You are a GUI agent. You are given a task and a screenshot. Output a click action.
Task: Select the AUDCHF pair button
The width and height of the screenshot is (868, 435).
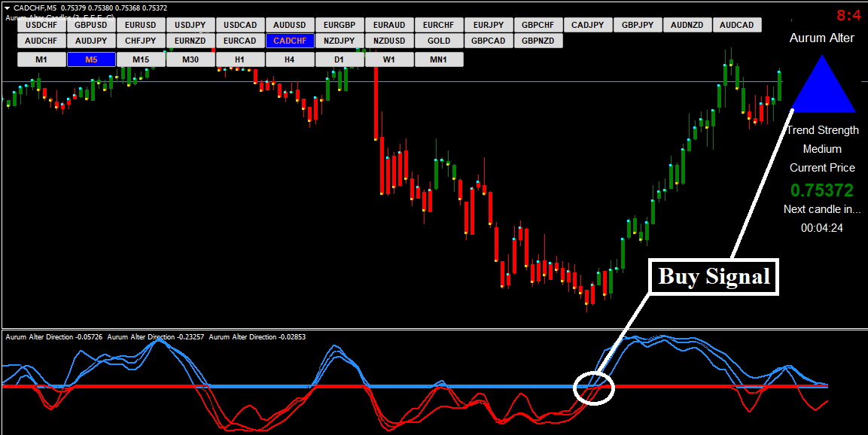[41, 41]
